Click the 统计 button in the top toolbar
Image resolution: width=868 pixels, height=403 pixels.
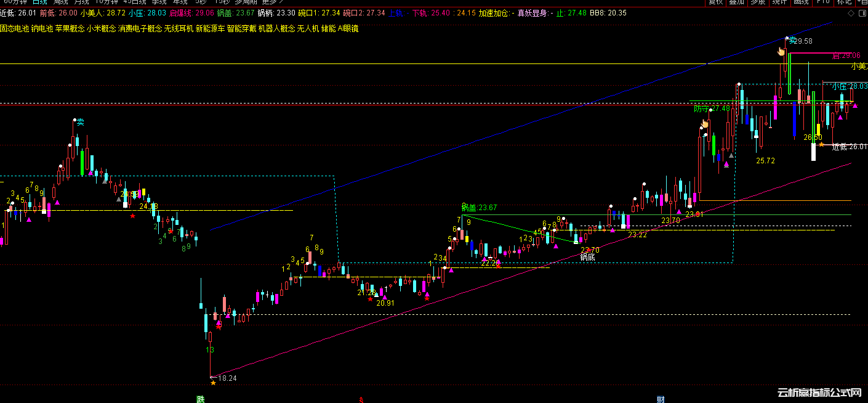780,2
